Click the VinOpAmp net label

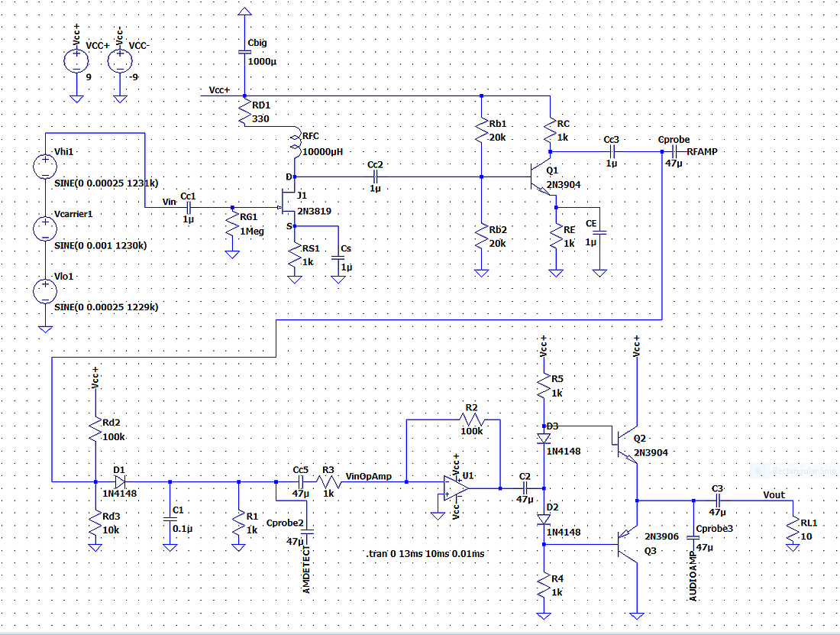(369, 476)
